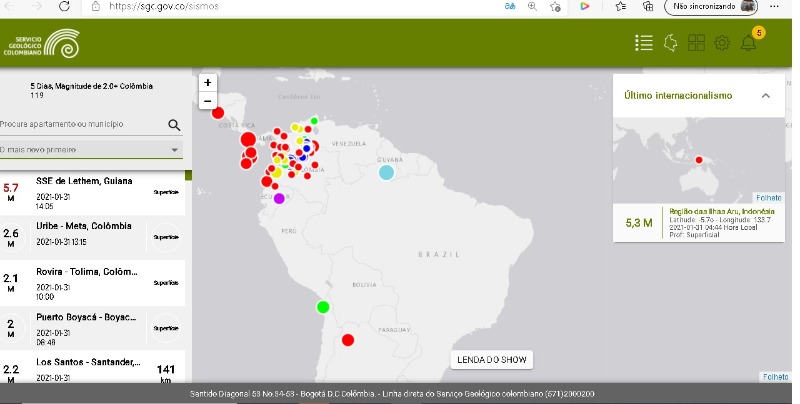Click the search magnifier beside municipality field
The image size is (800, 404).
[174, 125]
